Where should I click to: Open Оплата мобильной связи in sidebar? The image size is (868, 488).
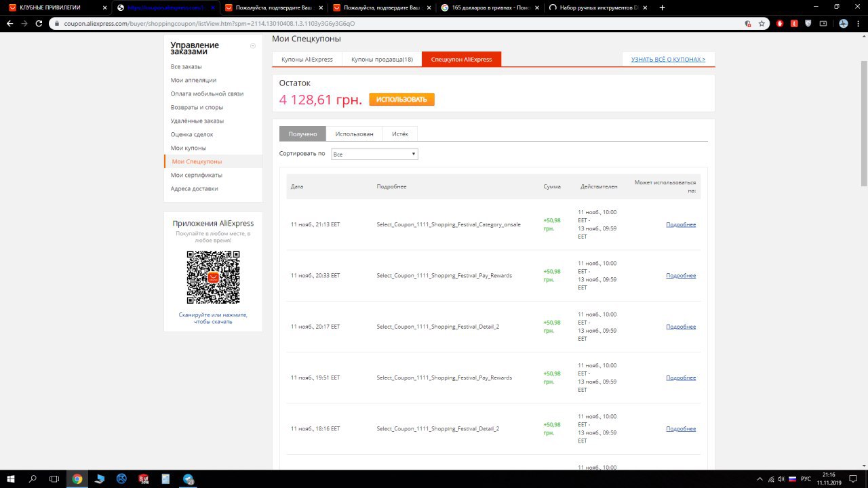[x=207, y=94]
